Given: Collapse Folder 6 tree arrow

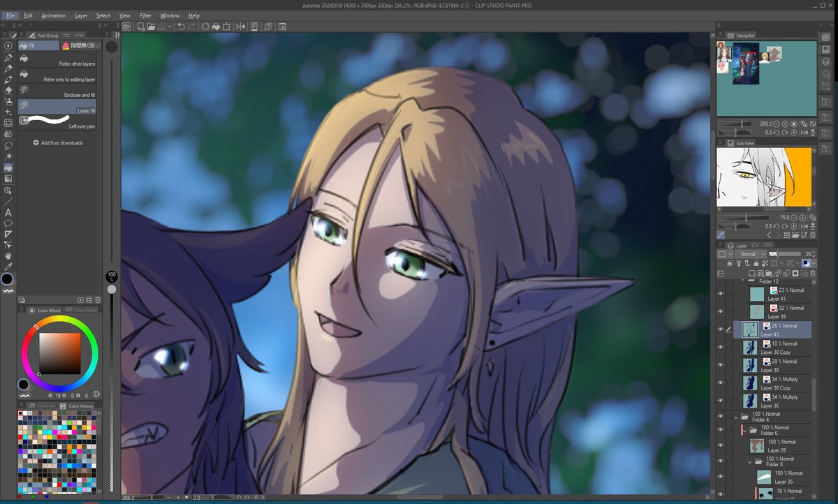Looking at the screenshot, I should 746,430.
